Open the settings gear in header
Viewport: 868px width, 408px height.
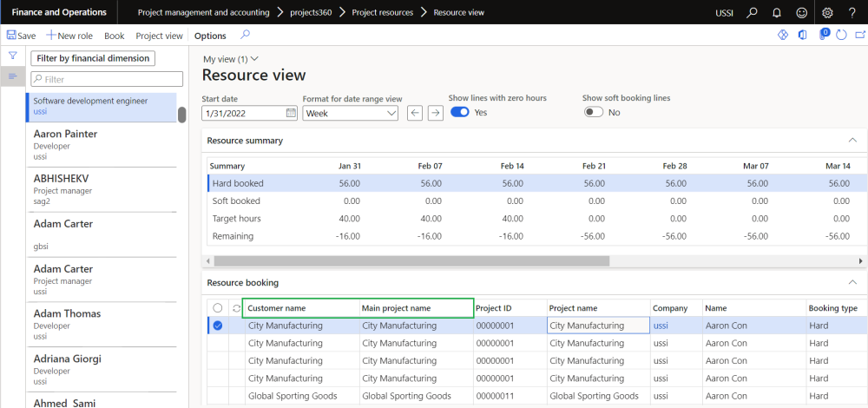tap(827, 13)
